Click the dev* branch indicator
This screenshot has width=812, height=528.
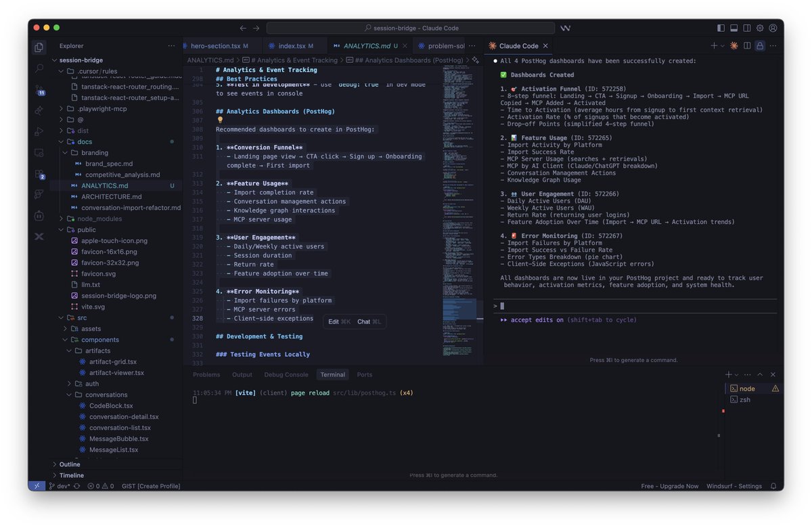click(60, 486)
